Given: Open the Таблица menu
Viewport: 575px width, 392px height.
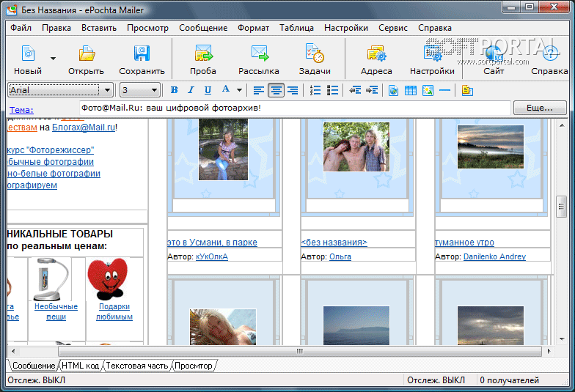Looking at the screenshot, I should [x=296, y=28].
